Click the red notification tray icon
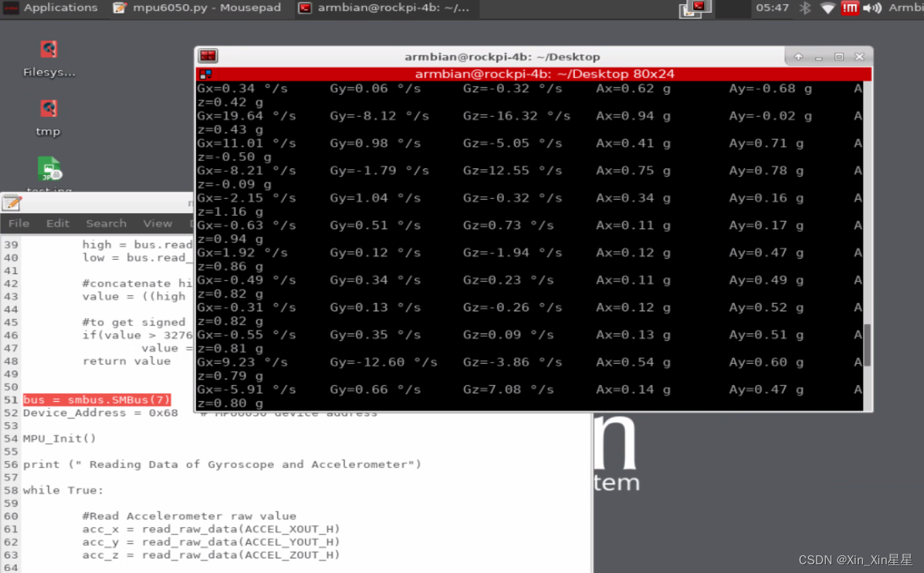 pos(850,8)
